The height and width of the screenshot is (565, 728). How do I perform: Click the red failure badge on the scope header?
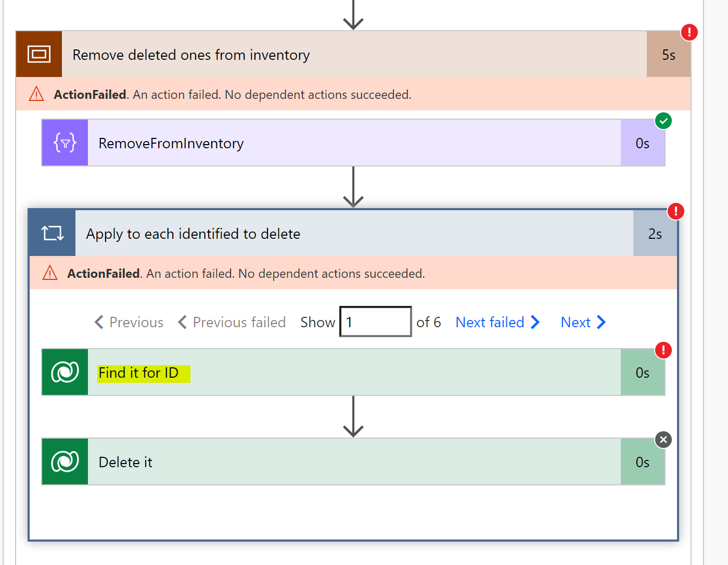689,32
